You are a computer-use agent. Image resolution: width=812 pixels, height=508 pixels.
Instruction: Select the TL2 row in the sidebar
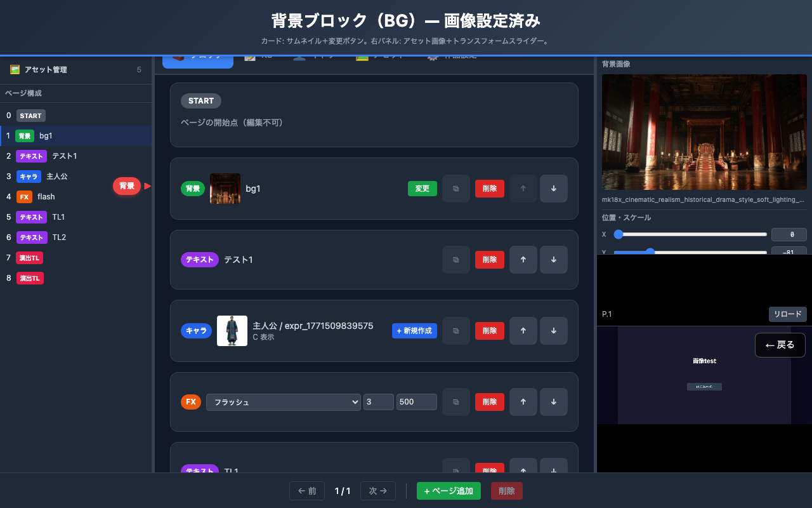[75, 237]
